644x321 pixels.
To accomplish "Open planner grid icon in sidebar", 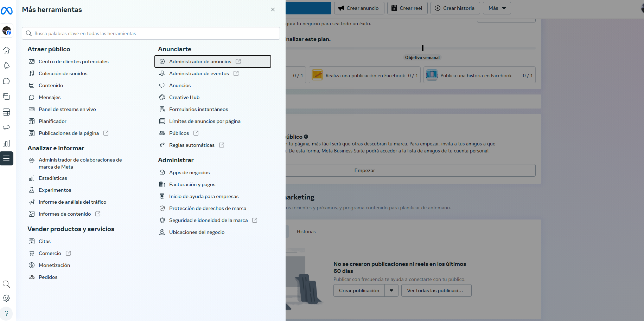I will tap(6, 112).
